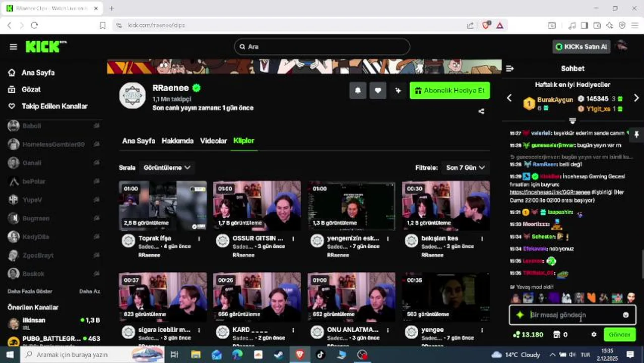The image size is (644, 363).
Task: Click the 13.180 channel points balance
Action: [528, 334]
